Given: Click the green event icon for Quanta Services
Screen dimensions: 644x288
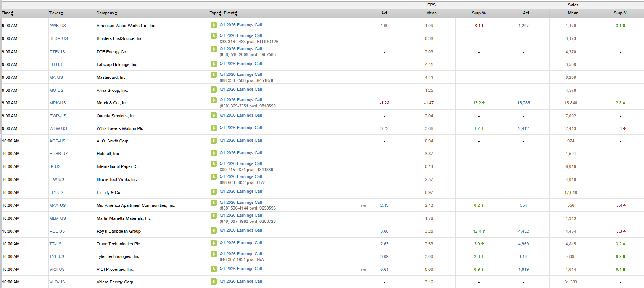Looking at the screenshot, I should tap(214, 115).
